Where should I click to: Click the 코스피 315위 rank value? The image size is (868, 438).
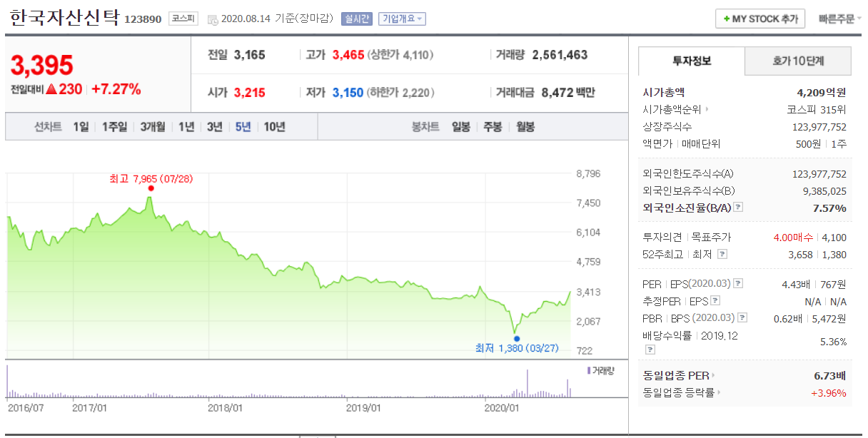coord(817,109)
